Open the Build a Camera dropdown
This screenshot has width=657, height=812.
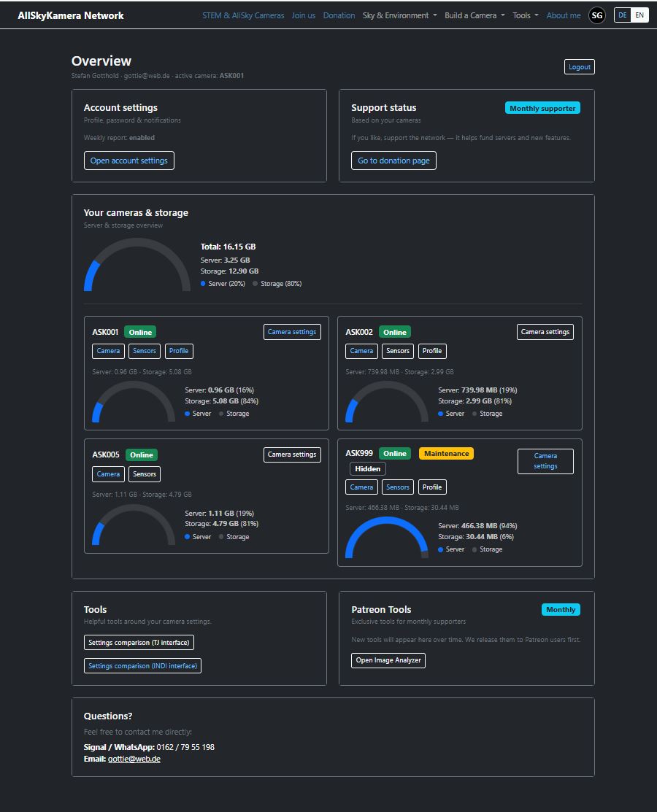(x=474, y=15)
